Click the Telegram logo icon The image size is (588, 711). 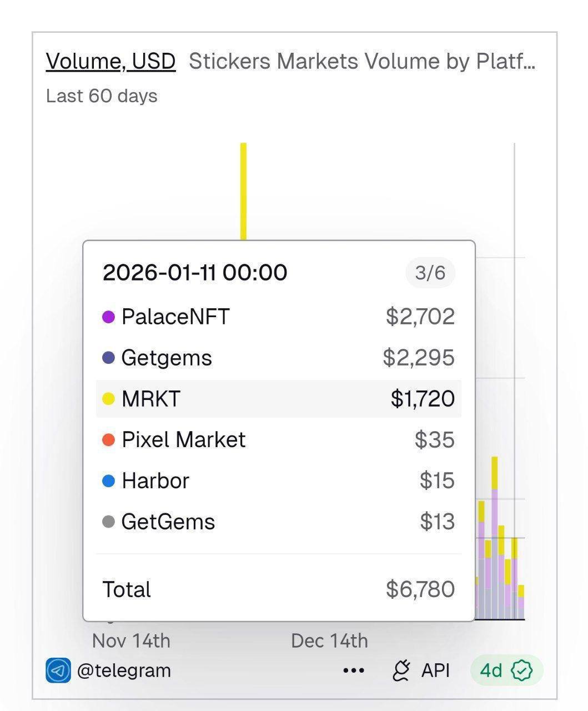[58, 670]
